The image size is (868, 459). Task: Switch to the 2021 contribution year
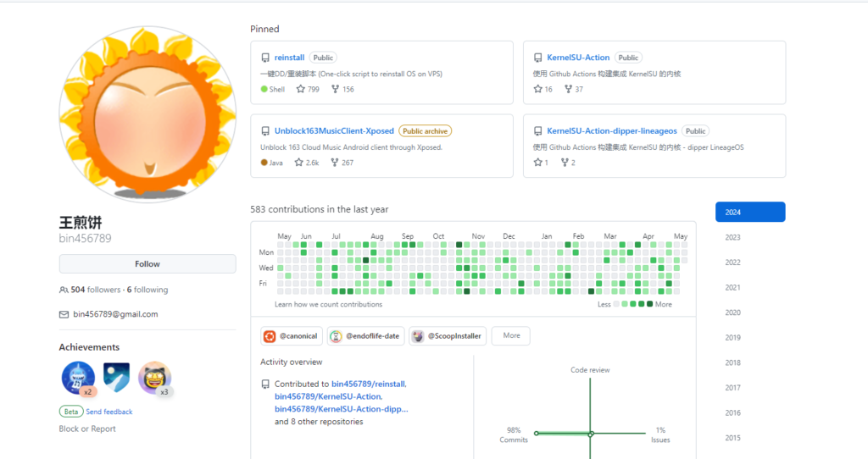click(732, 288)
